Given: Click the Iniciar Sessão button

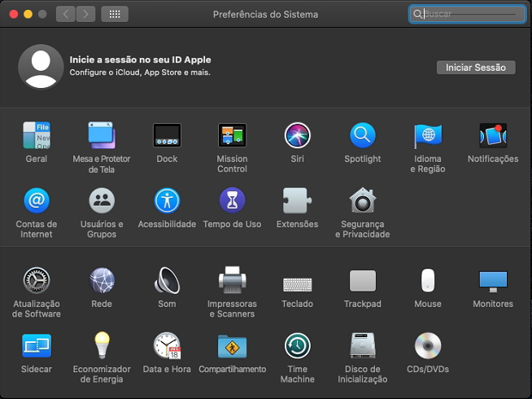Looking at the screenshot, I should (x=476, y=68).
